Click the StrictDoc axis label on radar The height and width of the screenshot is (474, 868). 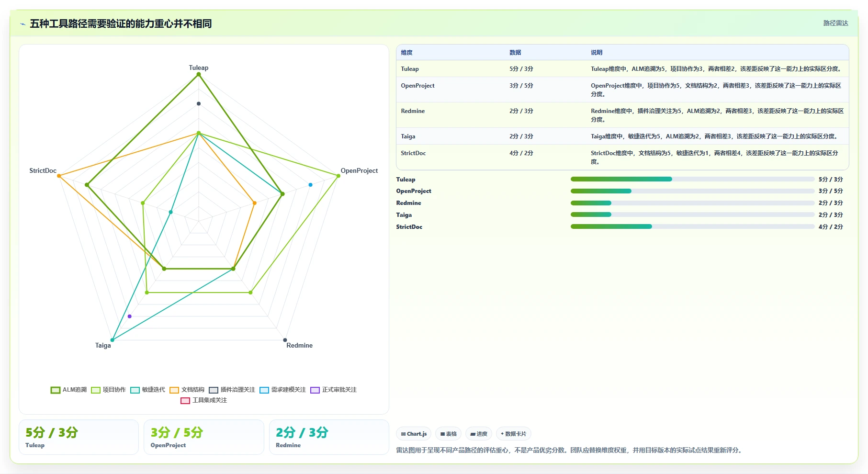[x=43, y=170]
